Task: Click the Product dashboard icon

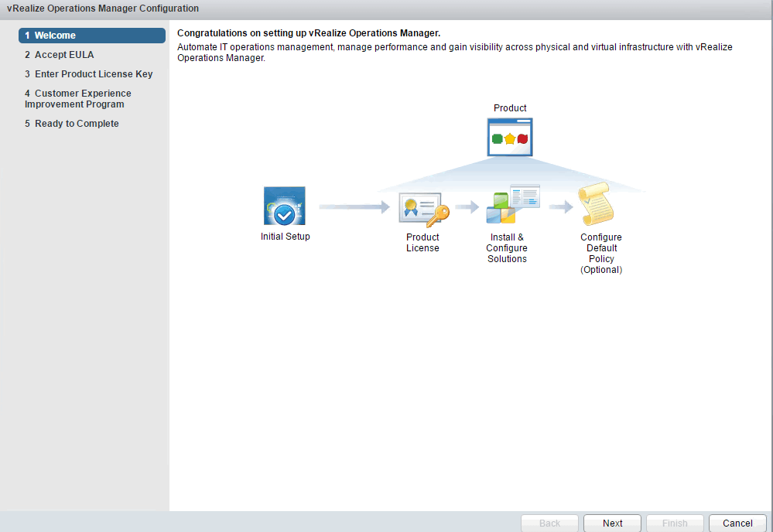Action: click(510, 137)
